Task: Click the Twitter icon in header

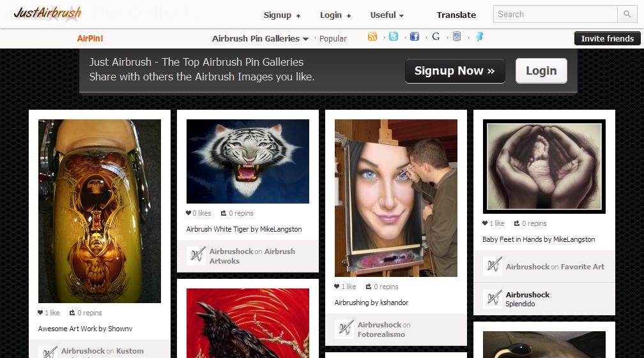Action: point(394,36)
